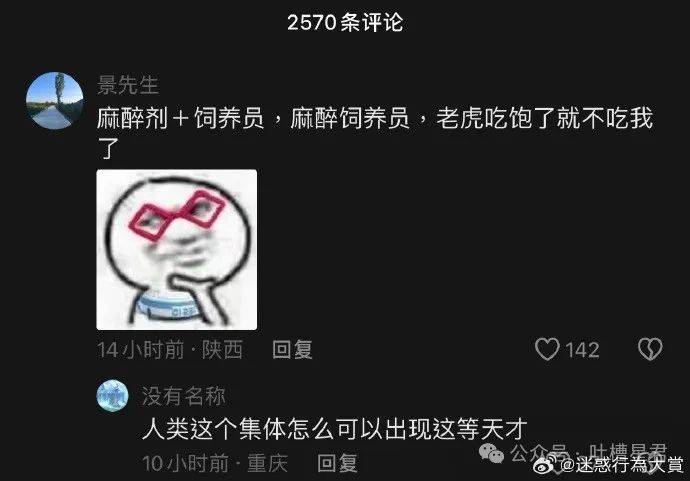This screenshot has height=481, width=690.
Task: Click reply text 人类这个集体怎么可以出现这等天才
Action: coord(334,429)
